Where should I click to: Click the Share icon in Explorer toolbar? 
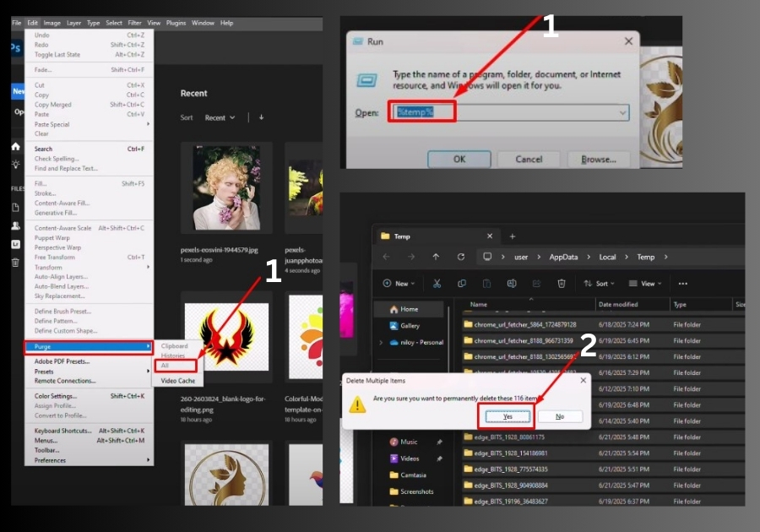(x=536, y=284)
